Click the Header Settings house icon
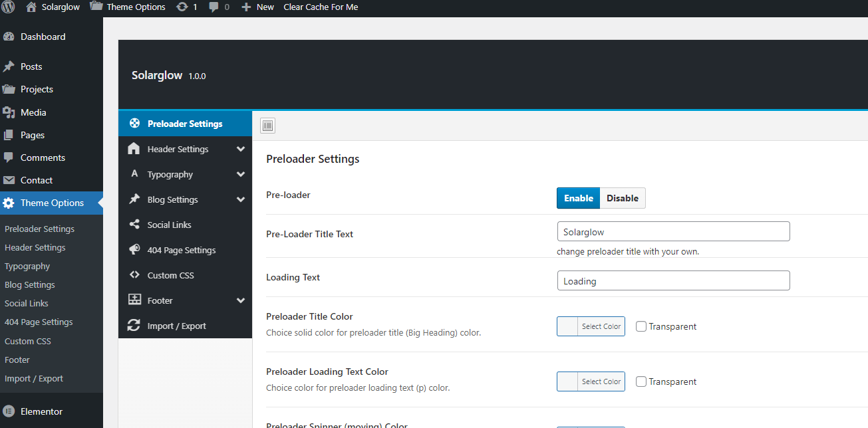 [134, 148]
